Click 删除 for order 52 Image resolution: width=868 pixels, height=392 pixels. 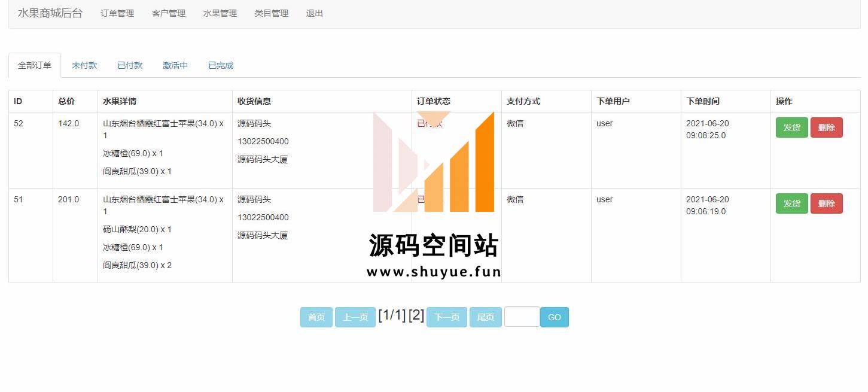pos(827,127)
